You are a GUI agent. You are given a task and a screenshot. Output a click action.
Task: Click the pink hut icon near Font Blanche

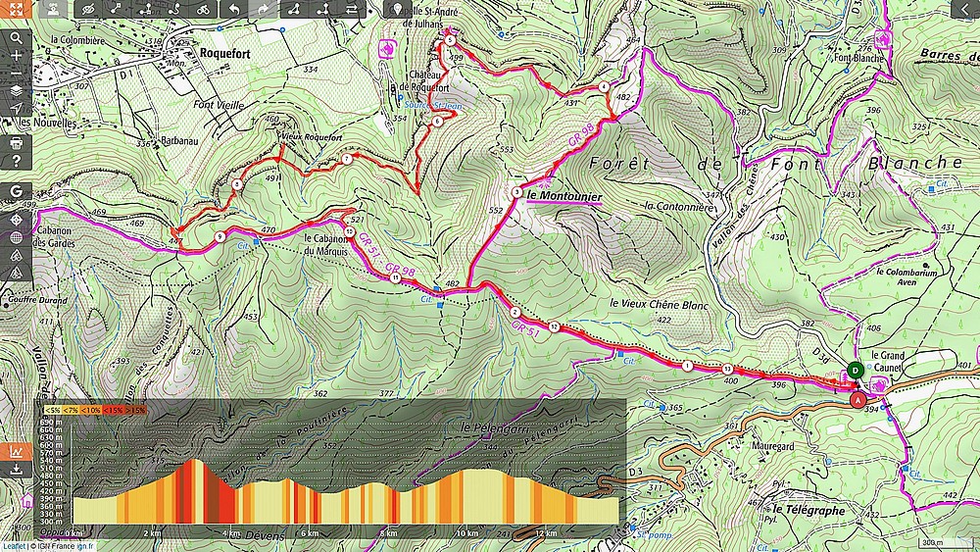coord(882,39)
